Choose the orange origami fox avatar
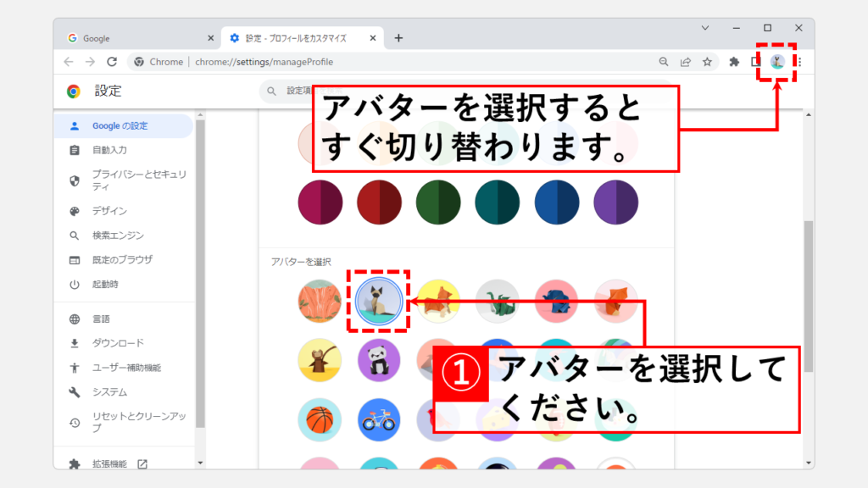The image size is (868, 488). pyautogui.click(x=615, y=301)
